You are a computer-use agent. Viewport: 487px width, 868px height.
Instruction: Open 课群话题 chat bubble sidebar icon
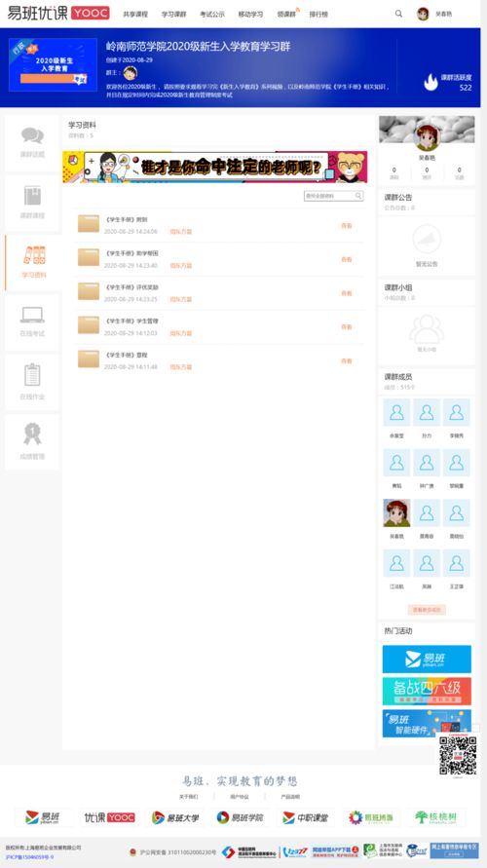coord(32,135)
